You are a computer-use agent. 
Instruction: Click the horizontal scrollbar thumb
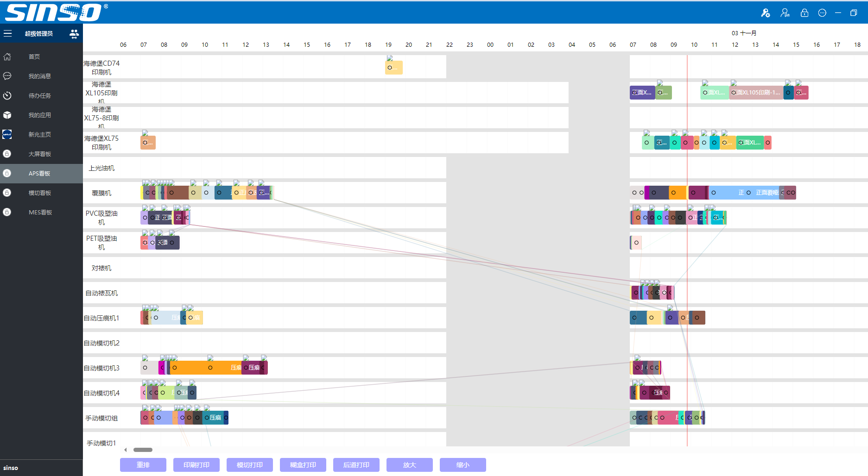tap(143, 450)
